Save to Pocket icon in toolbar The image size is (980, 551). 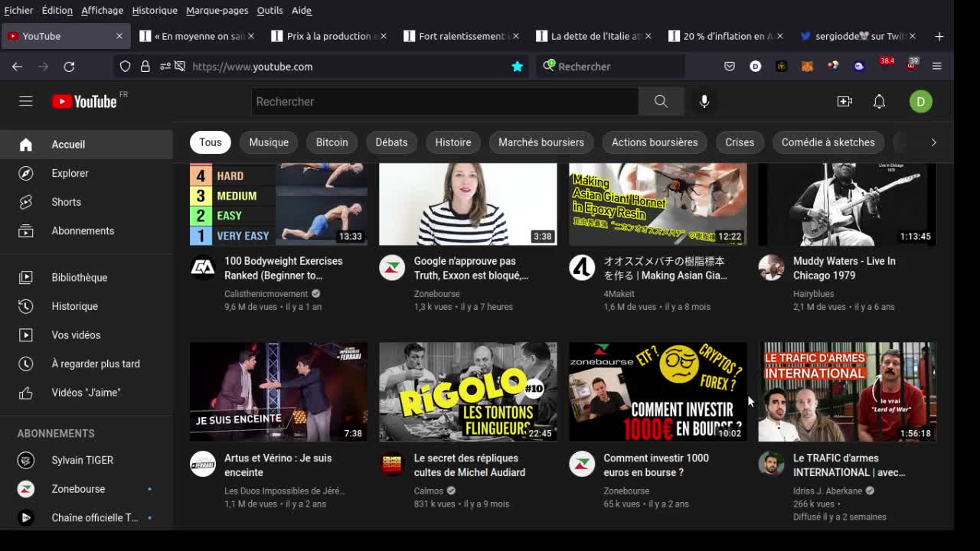730,67
